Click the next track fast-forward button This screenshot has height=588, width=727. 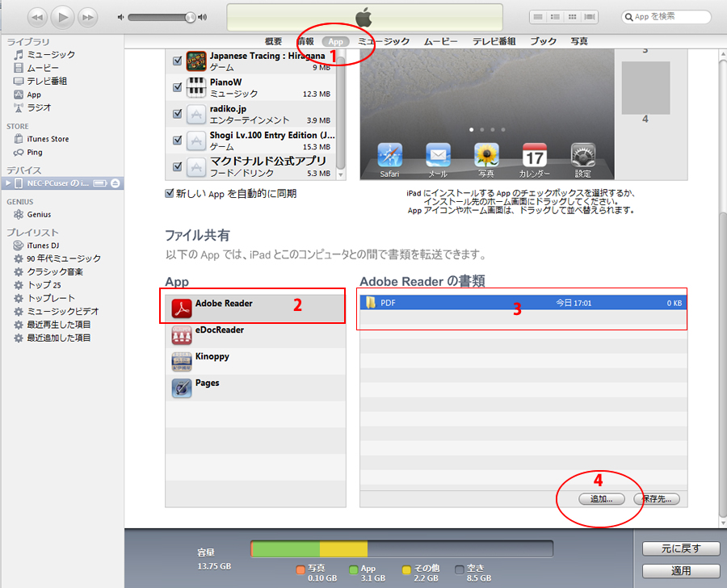tap(87, 18)
